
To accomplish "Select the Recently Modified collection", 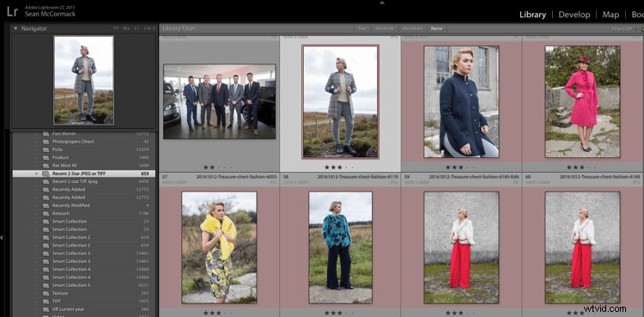I will (x=84, y=205).
